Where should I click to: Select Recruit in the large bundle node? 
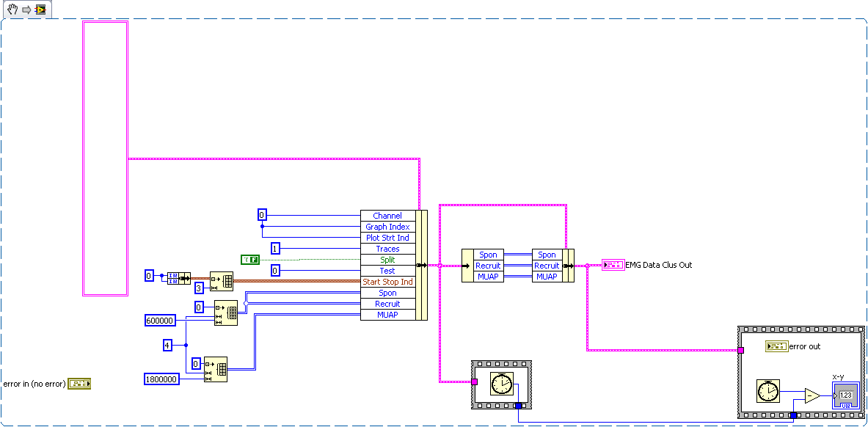tap(387, 304)
